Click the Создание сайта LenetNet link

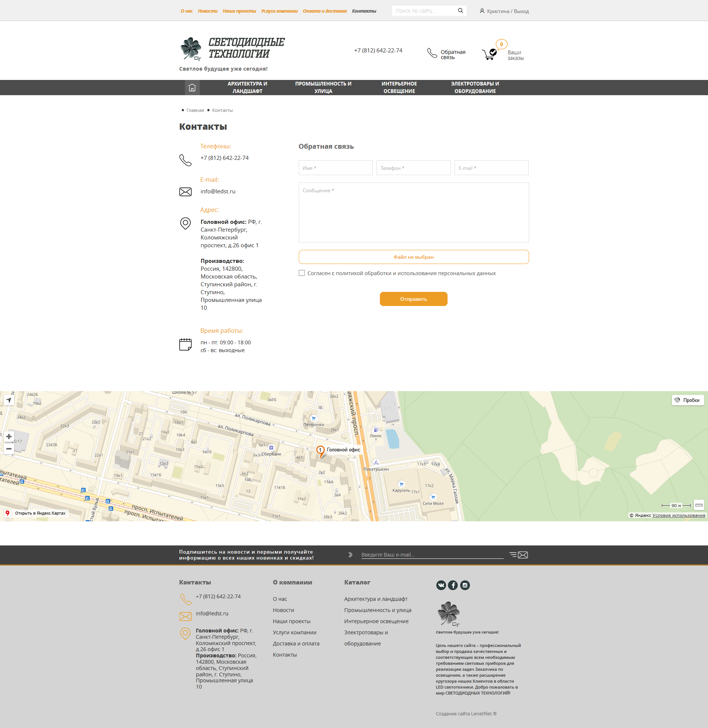coord(466,713)
